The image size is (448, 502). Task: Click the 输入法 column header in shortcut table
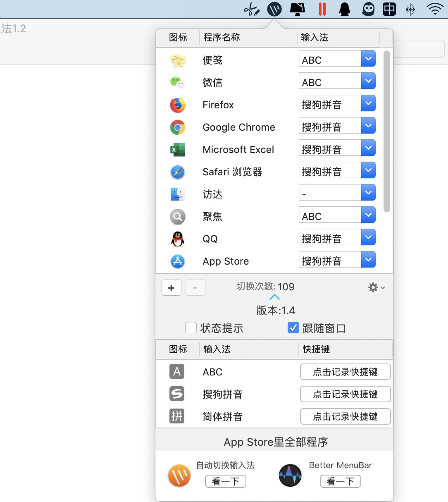249,349
